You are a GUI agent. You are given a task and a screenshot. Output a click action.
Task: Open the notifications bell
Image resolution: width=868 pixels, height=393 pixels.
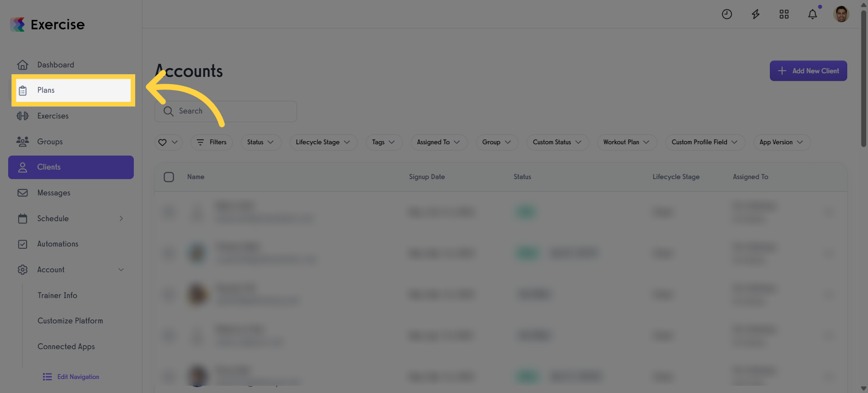click(812, 14)
